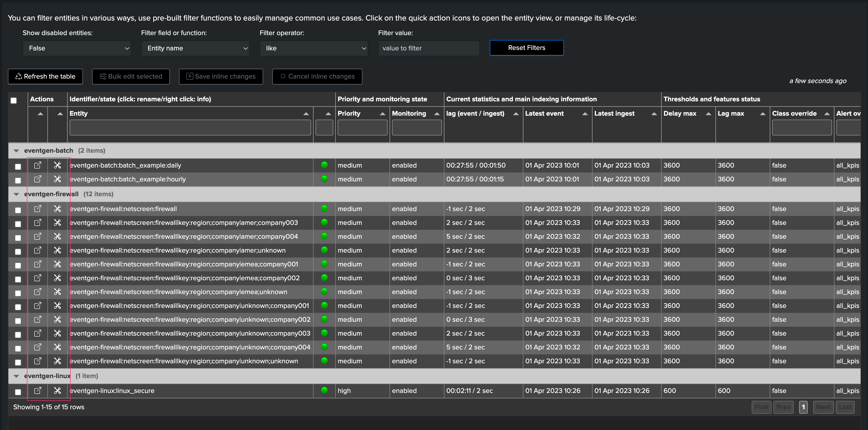Click manage tools icon for companylunknown;company002
Screen dimensions: 868x430
point(58,319)
